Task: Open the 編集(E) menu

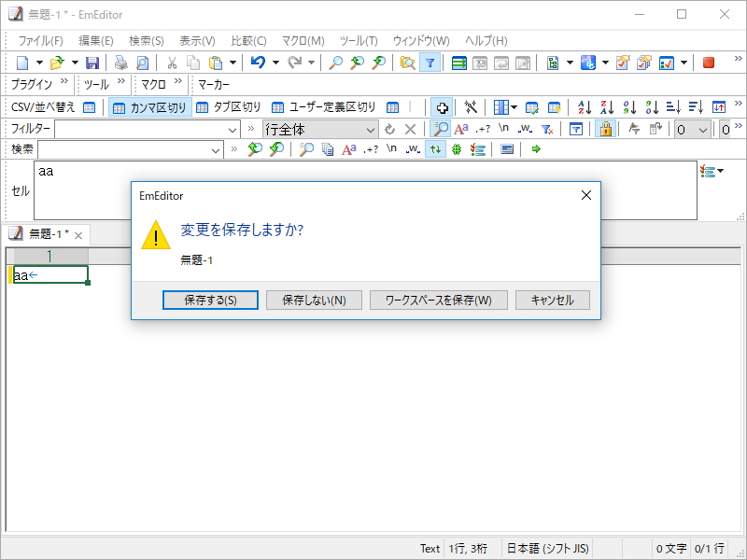Action: (96, 41)
